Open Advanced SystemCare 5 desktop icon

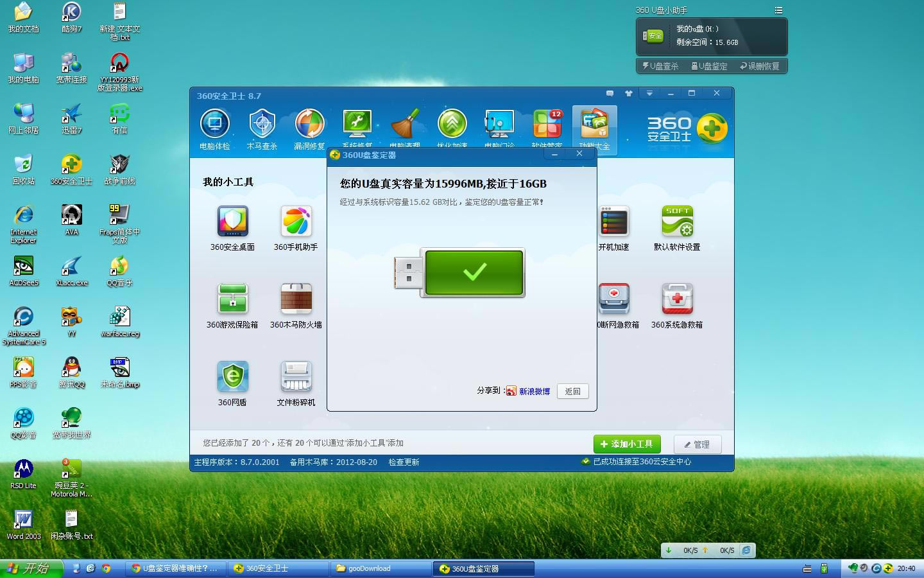tap(23, 326)
